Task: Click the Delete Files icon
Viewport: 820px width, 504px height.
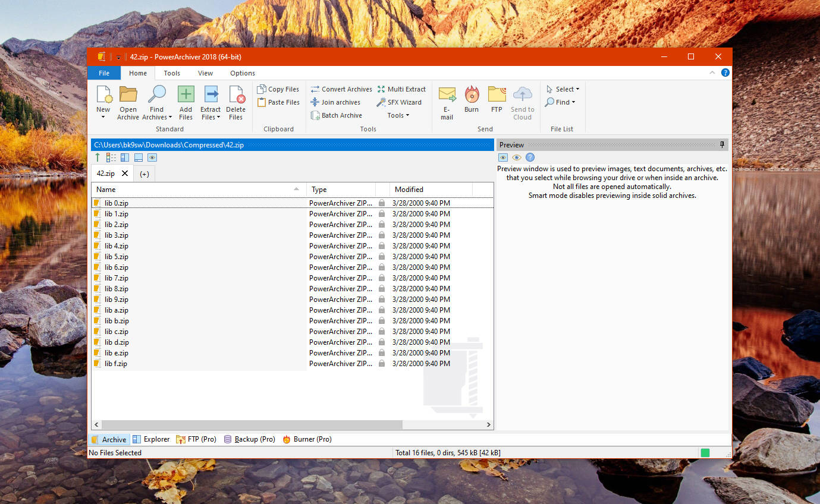Action: (236, 94)
